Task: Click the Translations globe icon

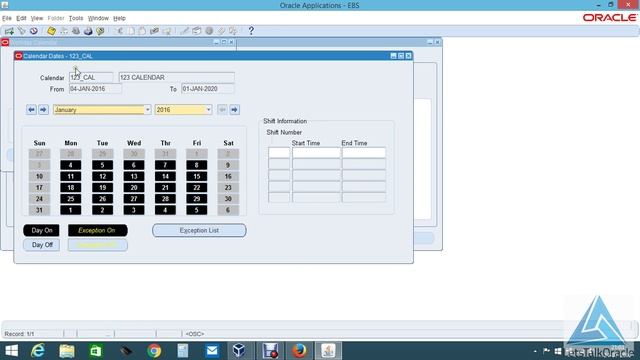Action: [209, 31]
